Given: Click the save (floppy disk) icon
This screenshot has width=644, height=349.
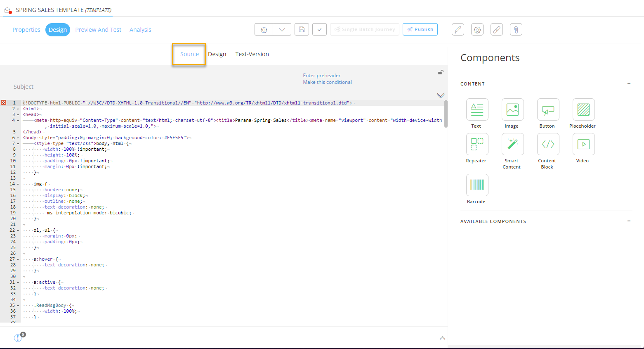Looking at the screenshot, I should point(302,29).
